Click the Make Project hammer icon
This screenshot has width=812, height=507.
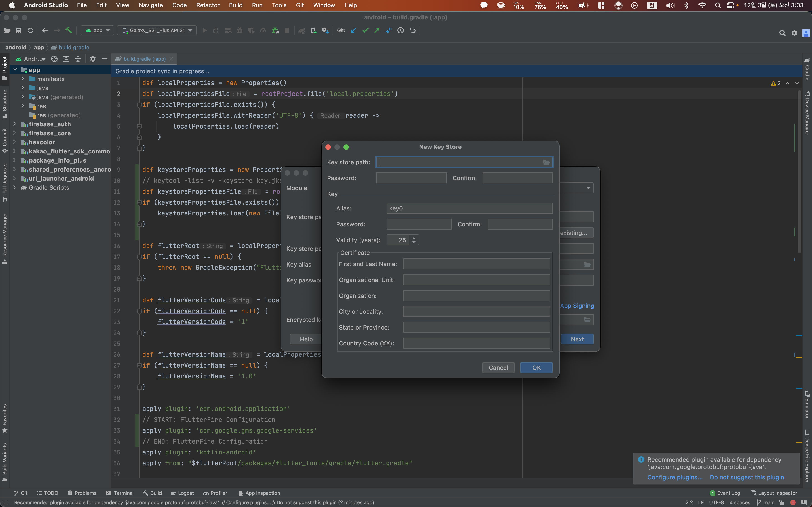(69, 31)
